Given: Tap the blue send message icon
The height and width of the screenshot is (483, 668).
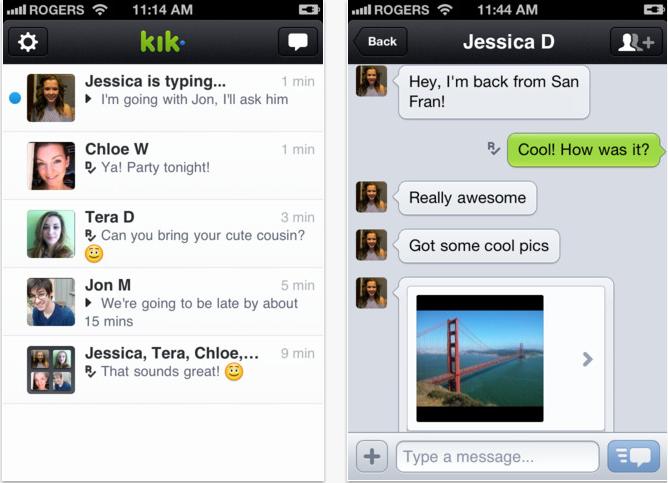Looking at the screenshot, I should pyautogui.click(x=633, y=457).
